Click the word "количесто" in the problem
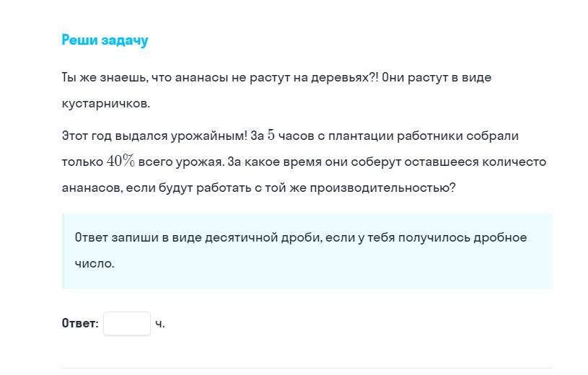 pyautogui.click(x=514, y=162)
